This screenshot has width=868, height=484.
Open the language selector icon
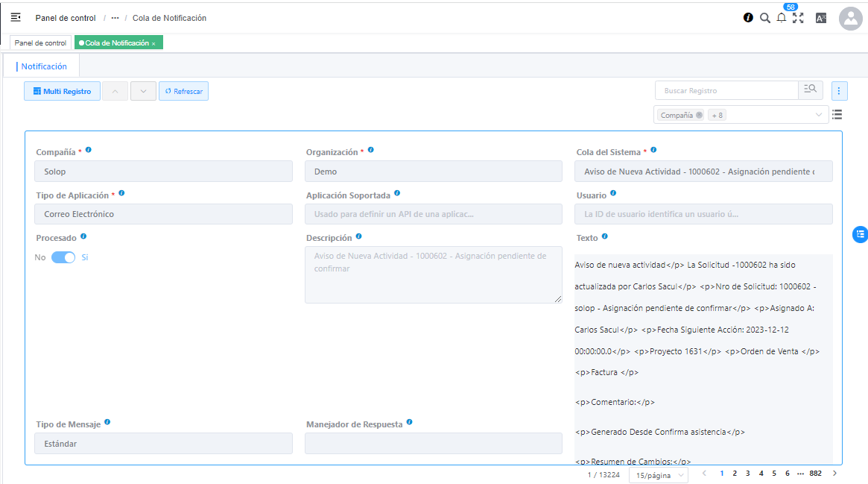click(x=821, y=18)
